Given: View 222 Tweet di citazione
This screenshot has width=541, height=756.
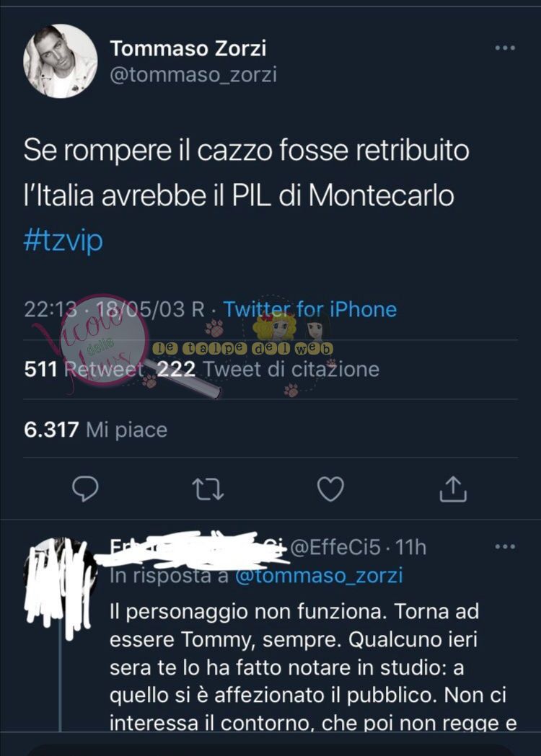Looking at the screenshot, I should click(268, 369).
